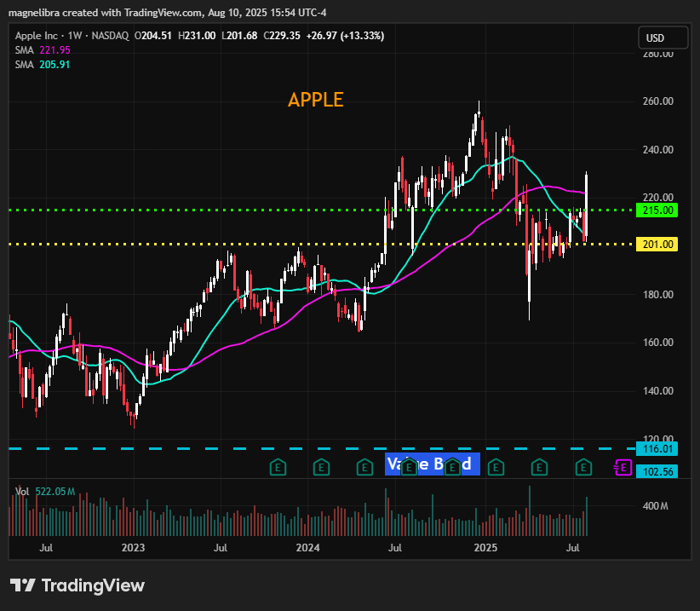The width and height of the screenshot is (700, 611).
Task: Click the 1W interval label
Action: pos(75,36)
